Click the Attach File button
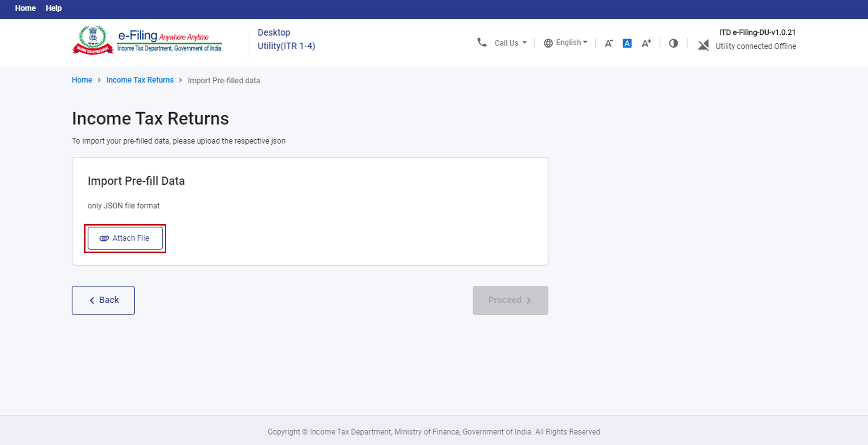The height and width of the screenshot is (445, 868). click(x=125, y=238)
